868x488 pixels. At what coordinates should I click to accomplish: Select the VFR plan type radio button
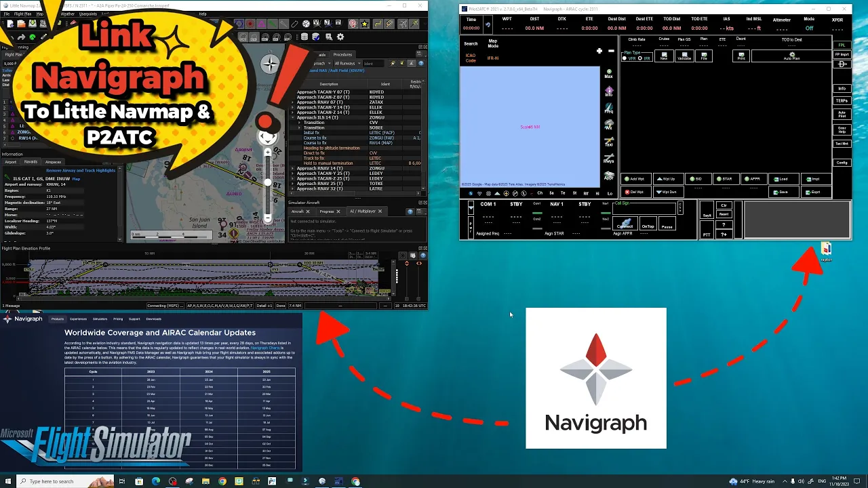[x=625, y=58]
